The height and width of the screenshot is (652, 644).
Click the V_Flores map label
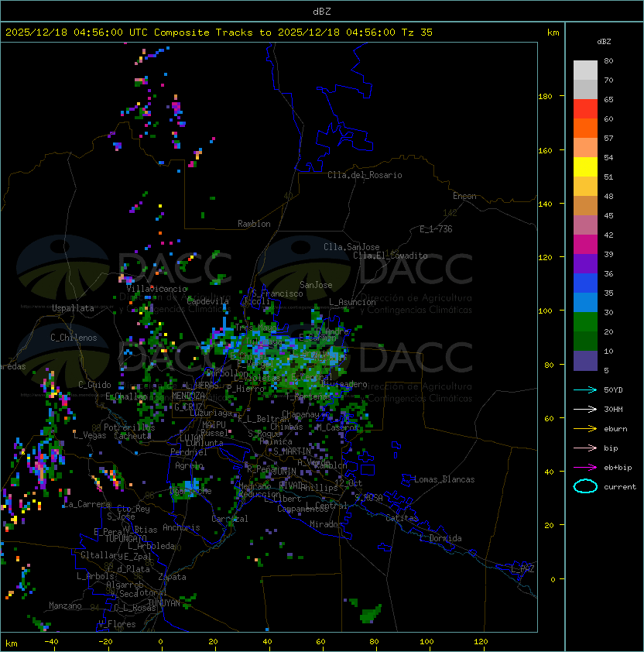pos(117,624)
